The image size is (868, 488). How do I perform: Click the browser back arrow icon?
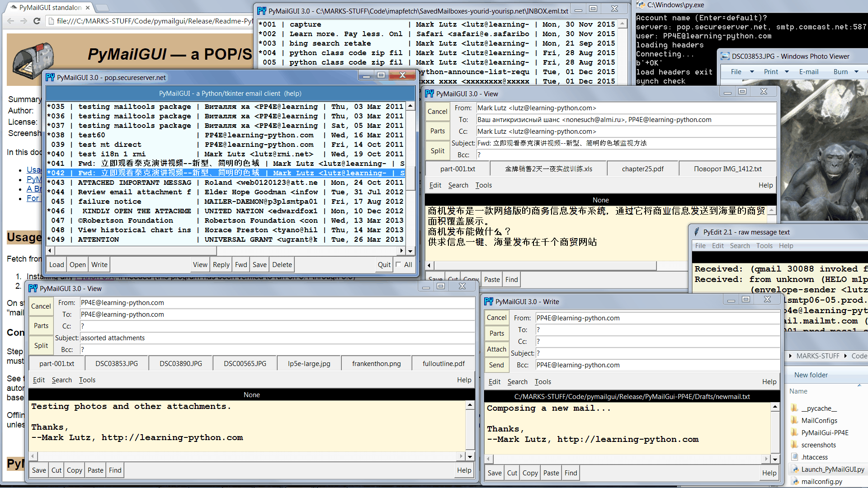coord(11,21)
